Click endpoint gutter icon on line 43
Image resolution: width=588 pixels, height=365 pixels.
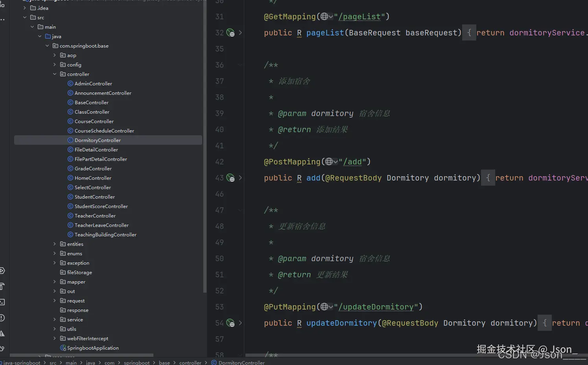pos(230,178)
